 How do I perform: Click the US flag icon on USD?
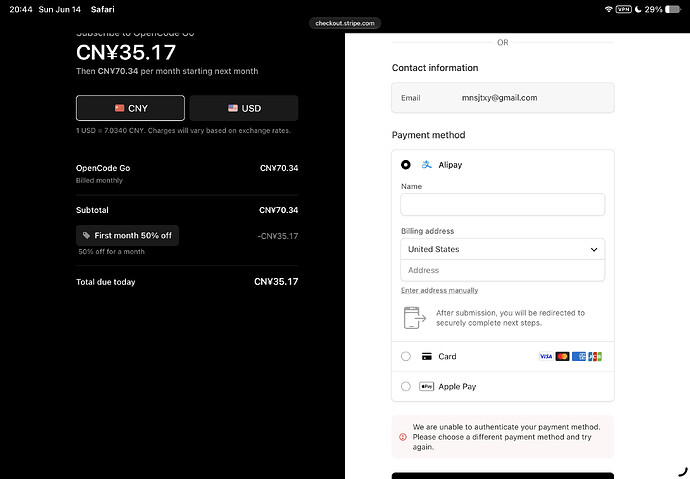coord(233,108)
